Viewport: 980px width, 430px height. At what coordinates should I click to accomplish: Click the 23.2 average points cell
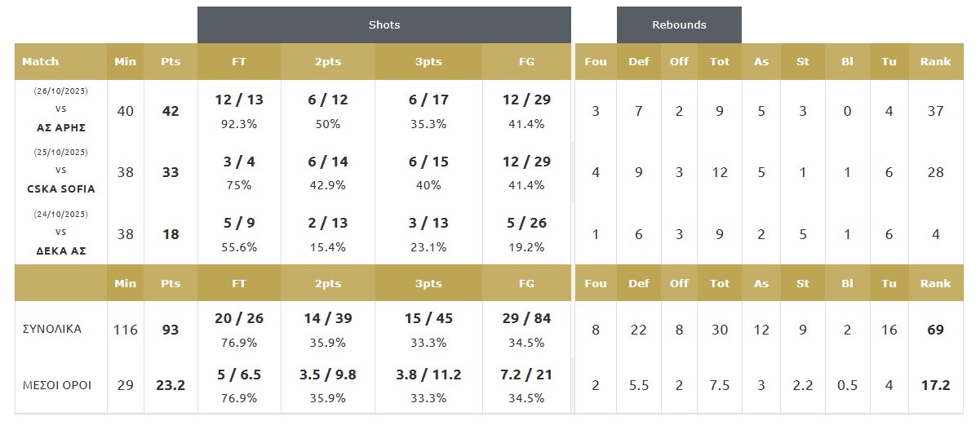point(171,384)
